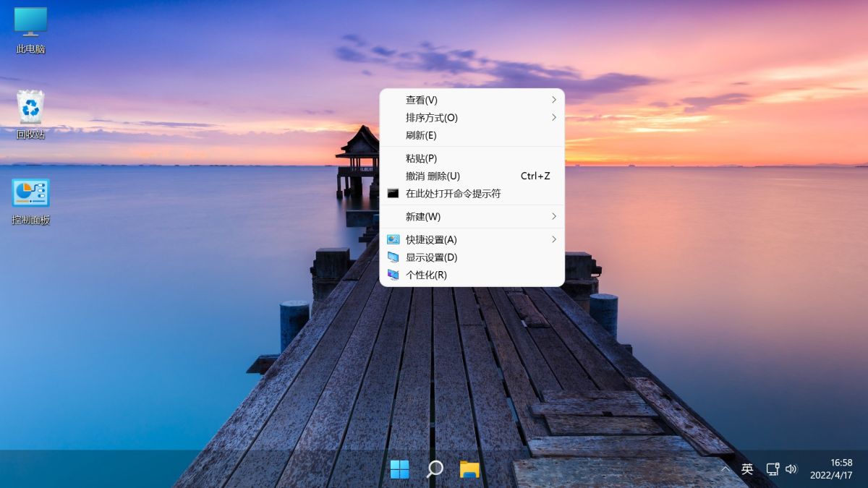Click the 快捷设置 quick settings icon
Screen dimensions: 868x488
pyautogui.click(x=393, y=239)
